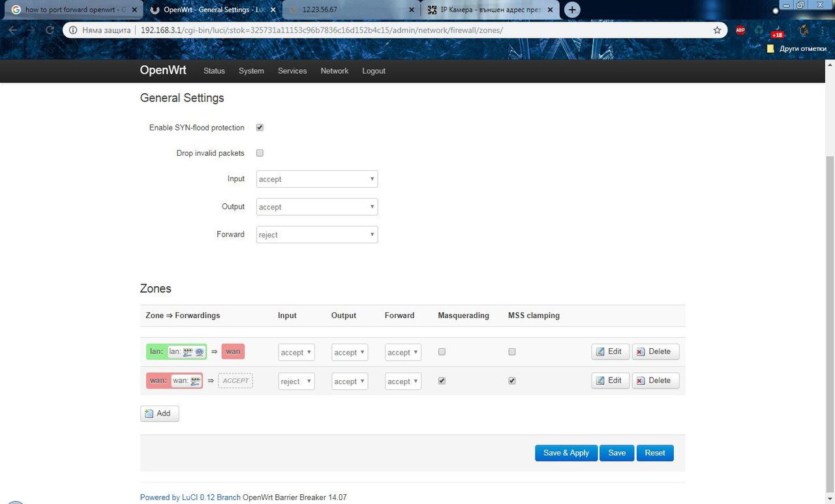Open the general Output policy dropdown
835x504 pixels.
tap(317, 207)
